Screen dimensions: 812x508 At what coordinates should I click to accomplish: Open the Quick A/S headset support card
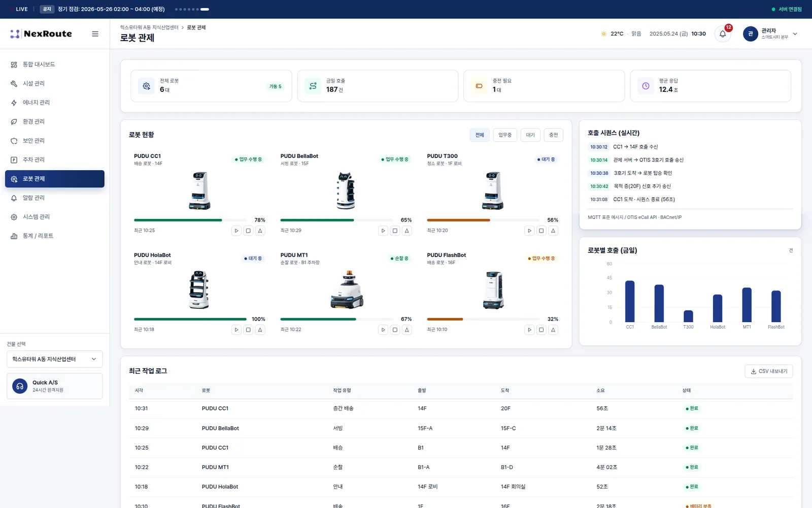pyautogui.click(x=54, y=386)
